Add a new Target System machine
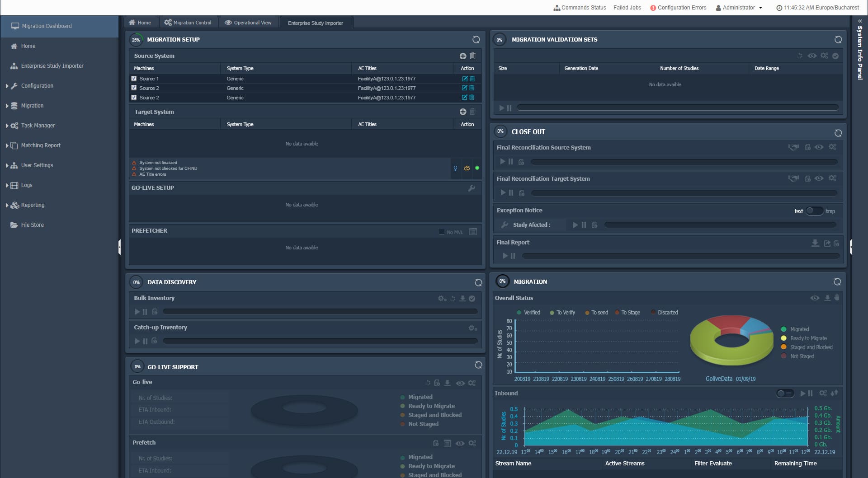 (462, 112)
